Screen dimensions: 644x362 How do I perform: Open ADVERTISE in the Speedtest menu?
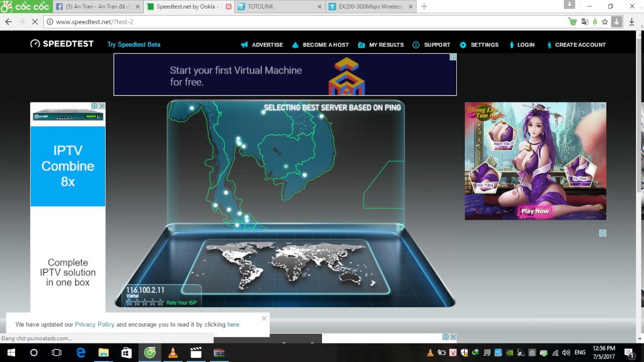pyautogui.click(x=262, y=45)
